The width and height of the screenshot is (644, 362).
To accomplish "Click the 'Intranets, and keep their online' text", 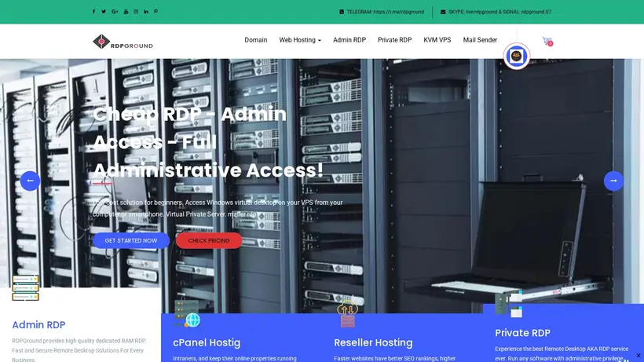I will (235, 358).
